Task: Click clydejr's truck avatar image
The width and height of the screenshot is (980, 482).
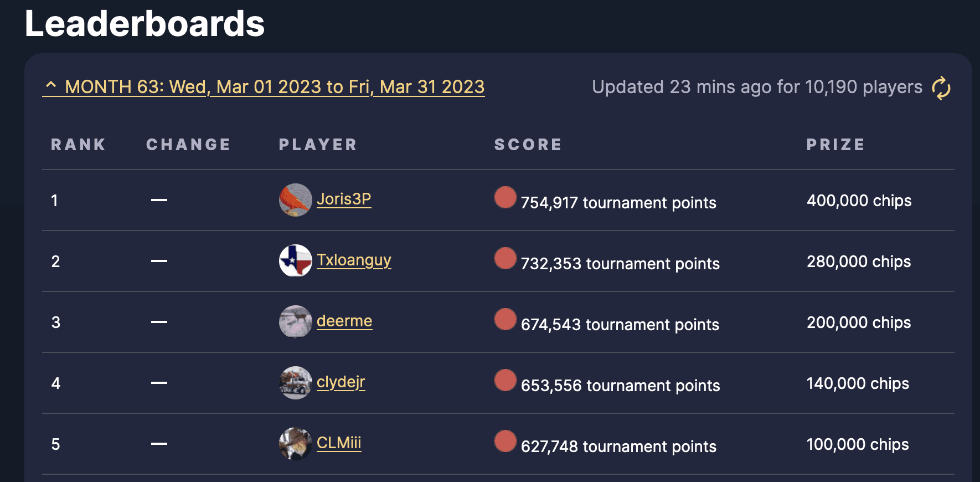Action: click(295, 383)
